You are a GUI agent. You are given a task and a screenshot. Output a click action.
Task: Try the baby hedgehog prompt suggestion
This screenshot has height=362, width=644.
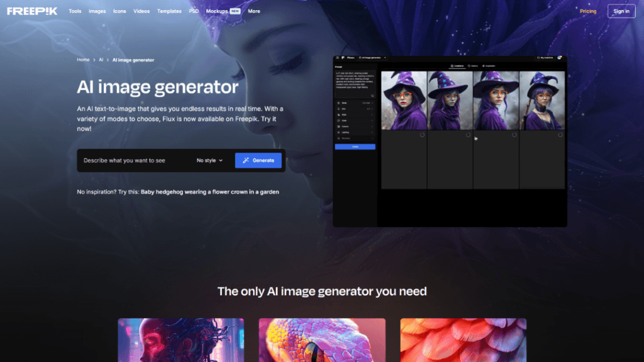(209, 192)
